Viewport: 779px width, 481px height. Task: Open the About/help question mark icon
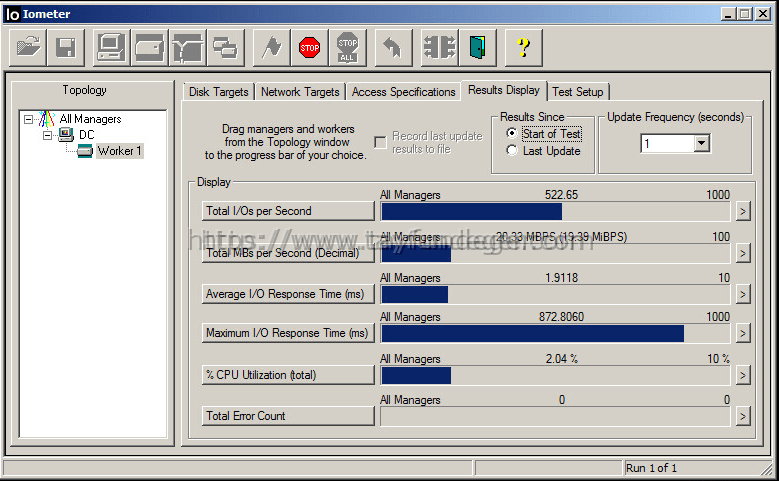click(523, 48)
